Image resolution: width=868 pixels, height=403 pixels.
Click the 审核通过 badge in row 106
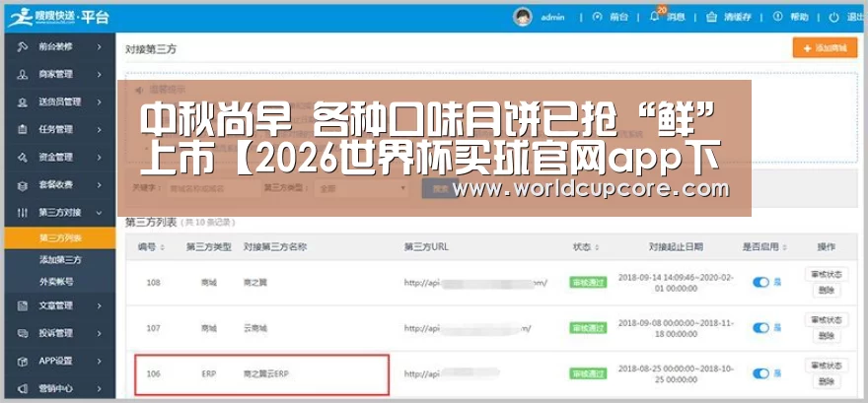pyautogui.click(x=588, y=373)
